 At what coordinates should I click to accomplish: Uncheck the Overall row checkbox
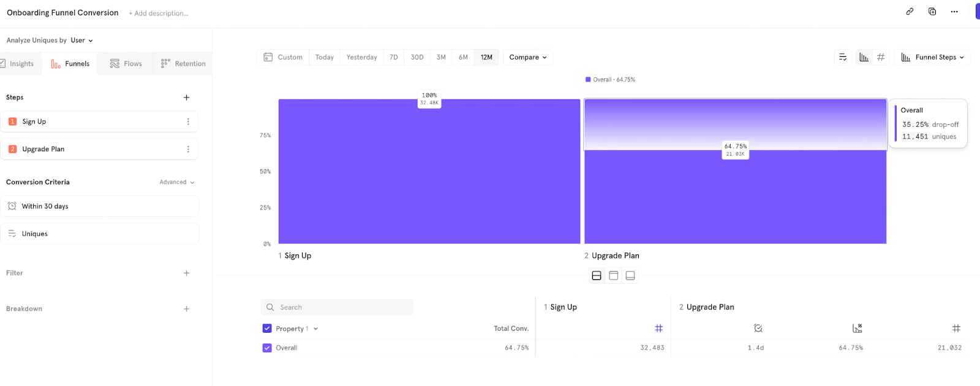coord(267,348)
